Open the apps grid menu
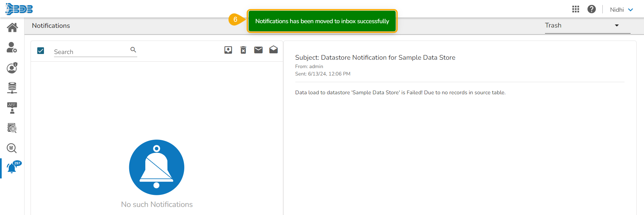The width and height of the screenshot is (644, 215). tap(576, 9)
